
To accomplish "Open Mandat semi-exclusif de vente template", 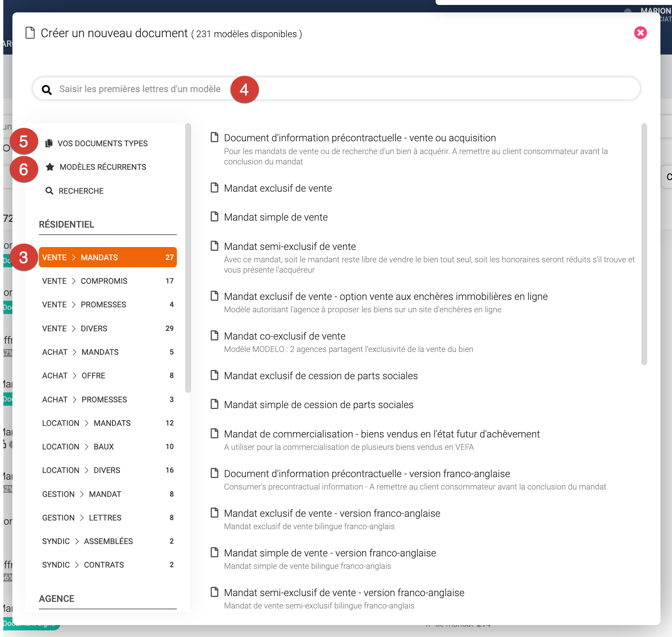I will pos(290,247).
